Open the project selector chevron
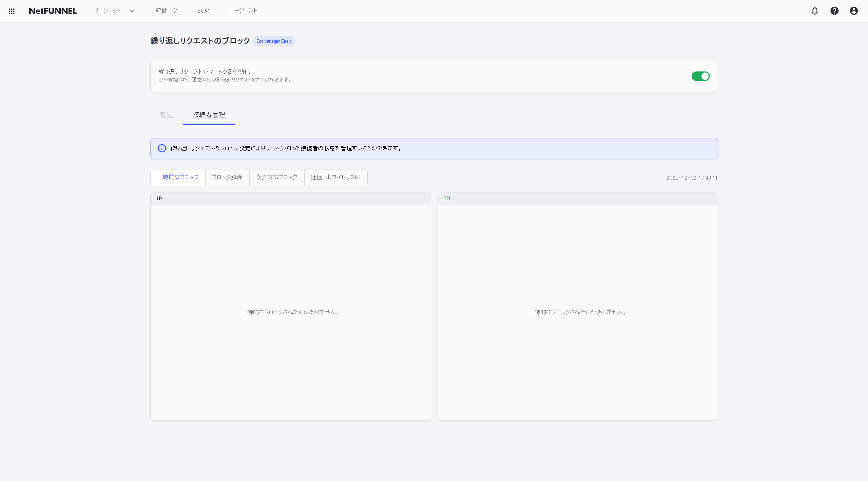Image resolution: width=868 pixels, height=481 pixels. click(132, 11)
